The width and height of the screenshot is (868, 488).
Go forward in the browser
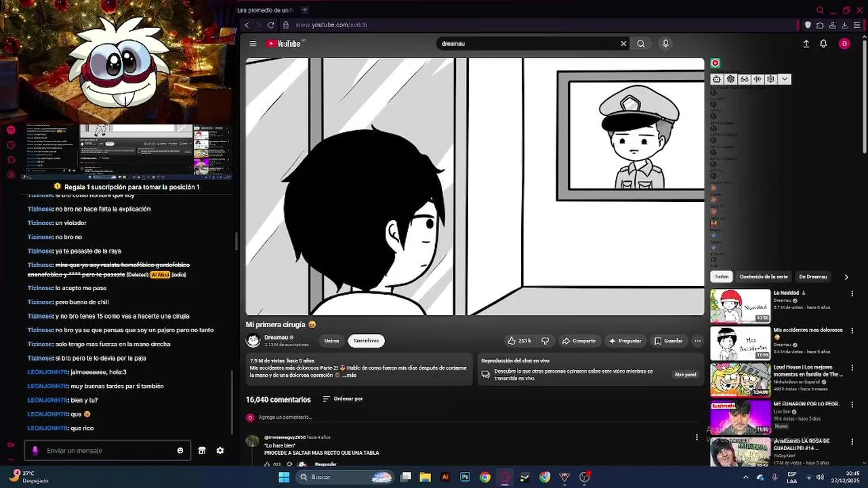click(258, 25)
